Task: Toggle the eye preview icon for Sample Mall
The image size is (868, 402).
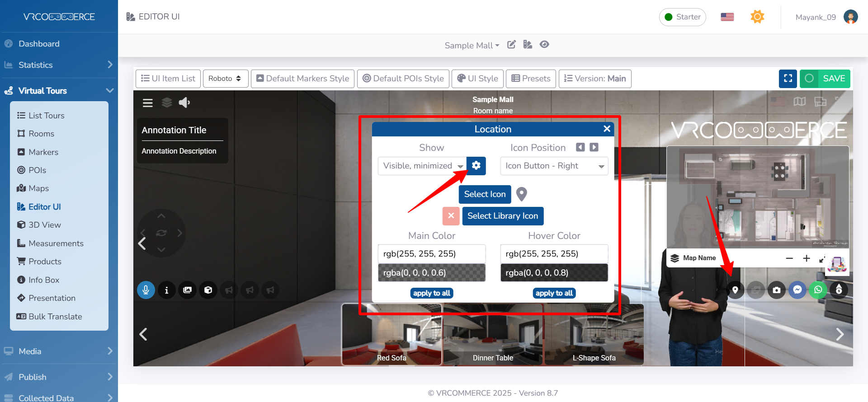Action: click(x=544, y=45)
